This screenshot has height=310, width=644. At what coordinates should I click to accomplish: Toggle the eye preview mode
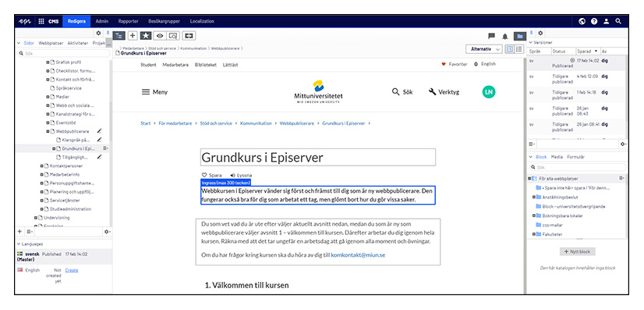[160, 36]
